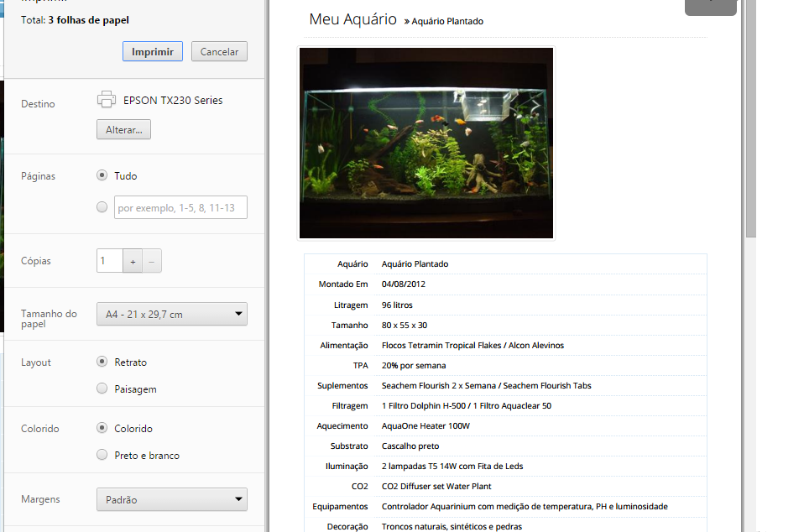Click the AquaOne Heater 100W value
The width and height of the screenshot is (804, 532).
[x=425, y=426]
